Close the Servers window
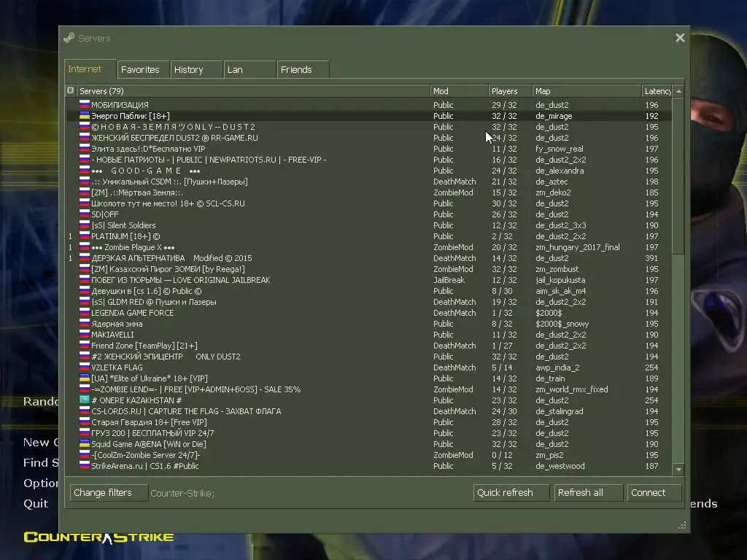This screenshot has width=747, height=560. click(x=680, y=38)
